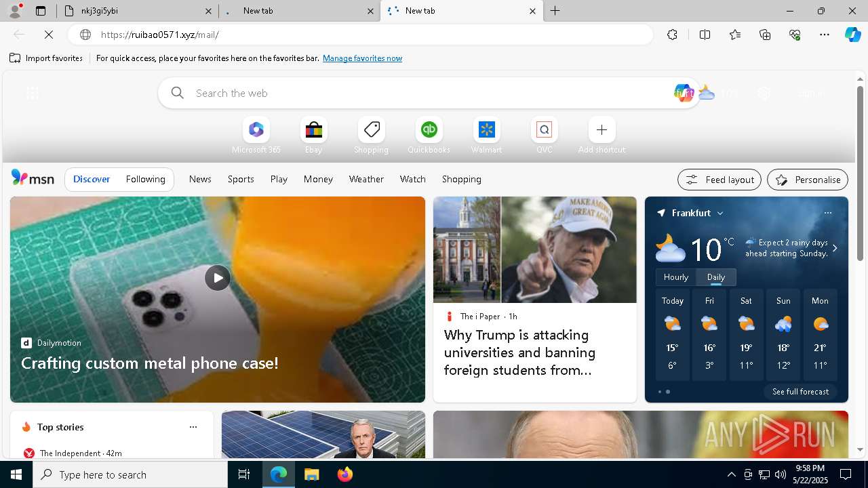Click the address bar URL
This screenshot has height=488, width=868.
[160, 35]
